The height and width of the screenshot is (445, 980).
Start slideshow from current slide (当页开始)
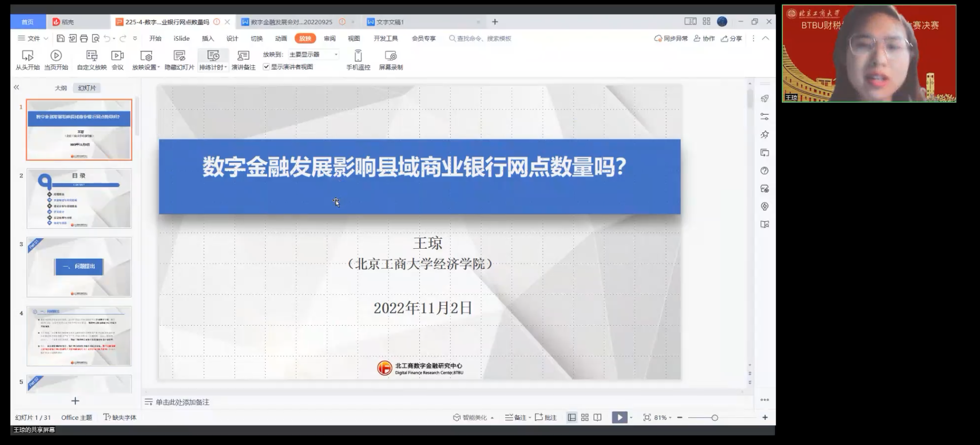point(56,55)
